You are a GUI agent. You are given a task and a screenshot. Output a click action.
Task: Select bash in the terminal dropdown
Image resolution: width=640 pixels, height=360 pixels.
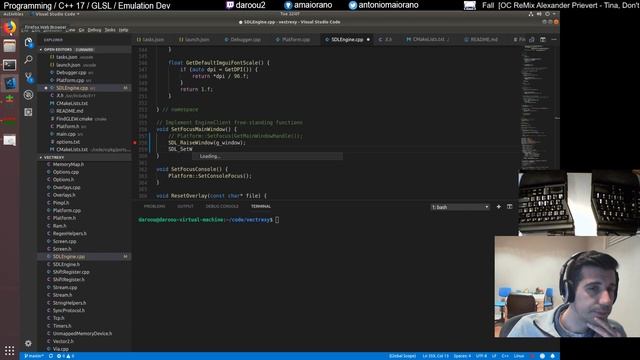click(x=460, y=207)
